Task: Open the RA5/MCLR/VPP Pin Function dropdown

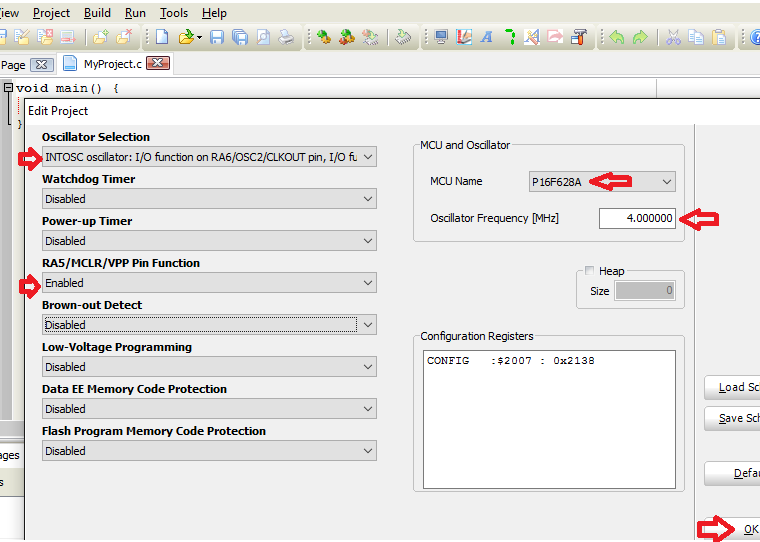Action: (x=209, y=283)
